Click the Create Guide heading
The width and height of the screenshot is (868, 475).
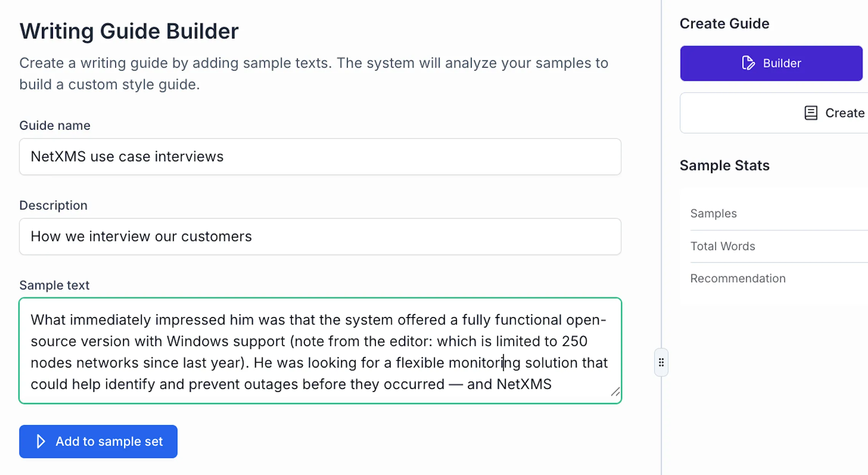(724, 23)
